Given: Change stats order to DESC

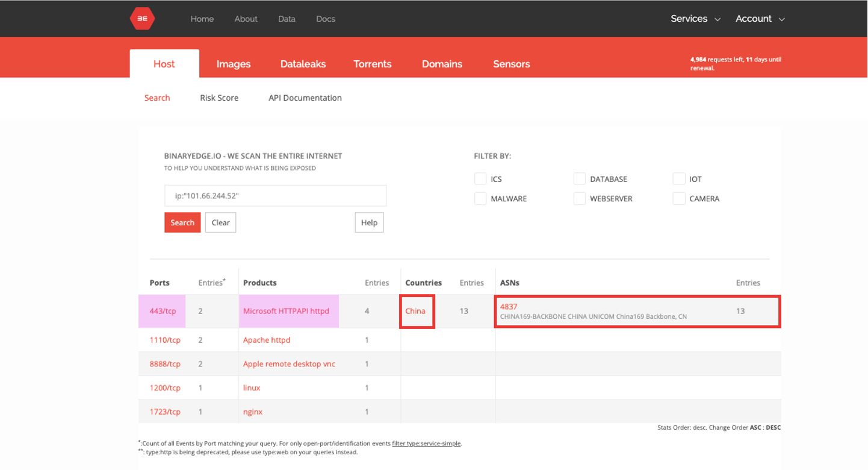Looking at the screenshot, I should tap(773, 428).
